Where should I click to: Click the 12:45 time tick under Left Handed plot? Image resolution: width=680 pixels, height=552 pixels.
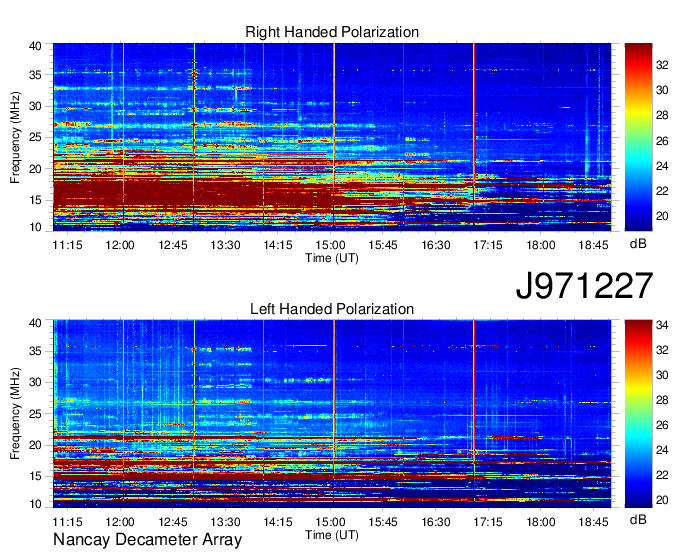click(173, 522)
